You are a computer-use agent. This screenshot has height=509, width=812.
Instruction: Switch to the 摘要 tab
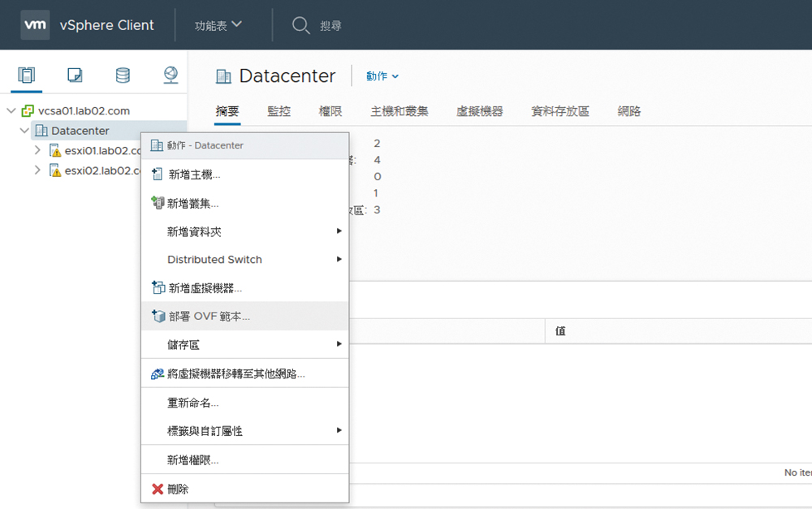coord(227,110)
